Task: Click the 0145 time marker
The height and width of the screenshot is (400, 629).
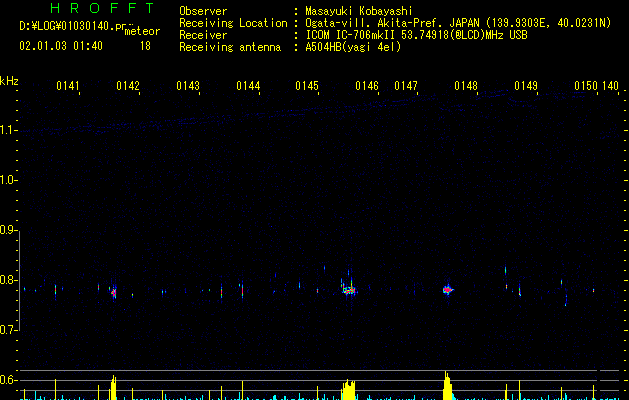Action: tap(307, 86)
